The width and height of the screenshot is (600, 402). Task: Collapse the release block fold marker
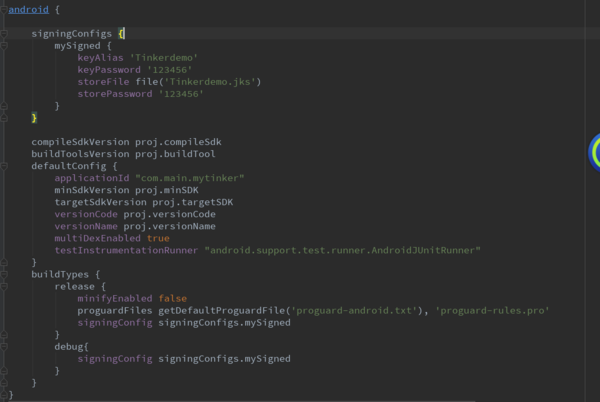click(x=3, y=286)
